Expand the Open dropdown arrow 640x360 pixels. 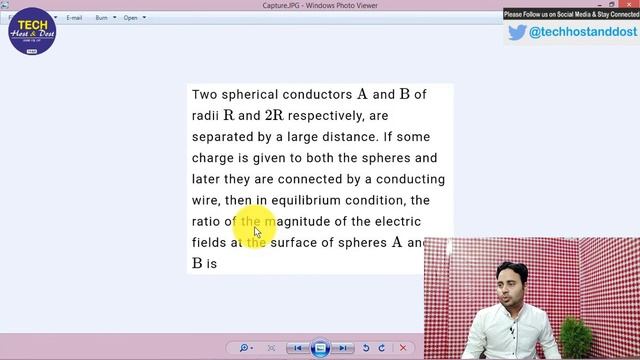pyautogui.click(x=144, y=18)
